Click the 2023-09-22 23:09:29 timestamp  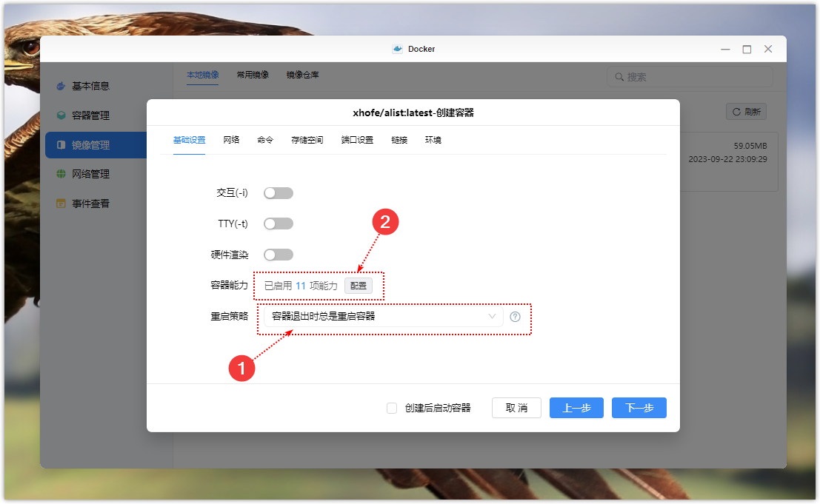pos(727,159)
